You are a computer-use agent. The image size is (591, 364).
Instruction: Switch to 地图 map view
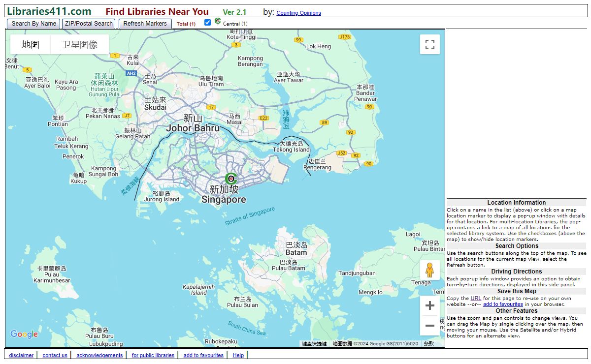pyautogui.click(x=31, y=44)
